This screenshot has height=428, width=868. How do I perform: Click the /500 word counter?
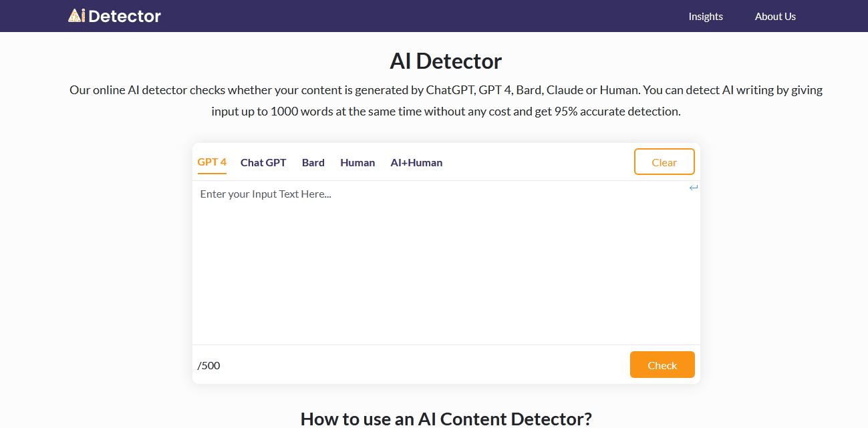(208, 365)
